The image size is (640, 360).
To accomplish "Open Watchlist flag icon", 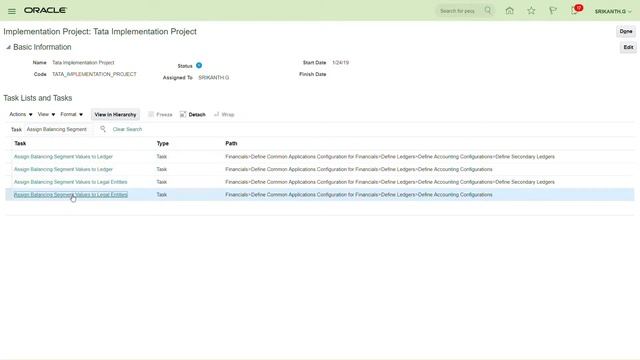I will (553, 11).
